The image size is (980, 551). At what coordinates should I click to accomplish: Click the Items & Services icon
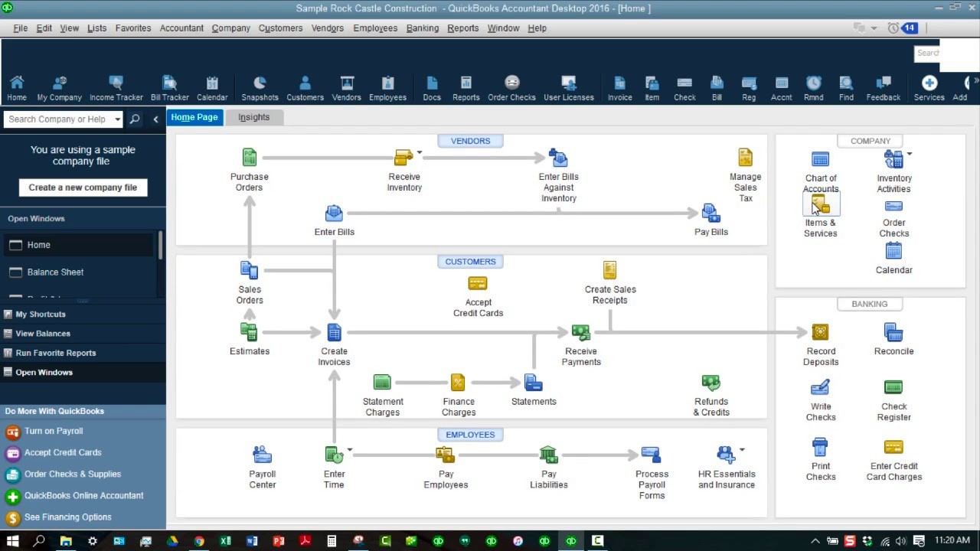[820, 204]
